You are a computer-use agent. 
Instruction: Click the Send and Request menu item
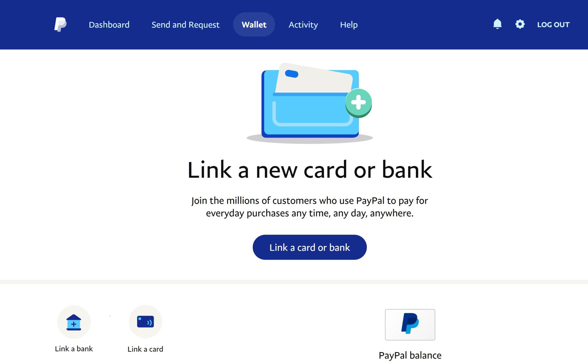click(185, 24)
